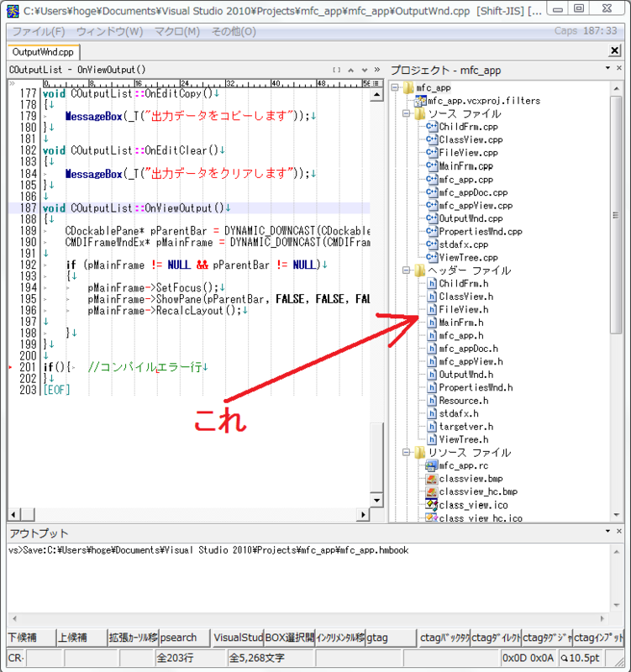Screen dimensions: 631x672
Task: Click the BOX選択開 function key button
Action: [x=289, y=638]
